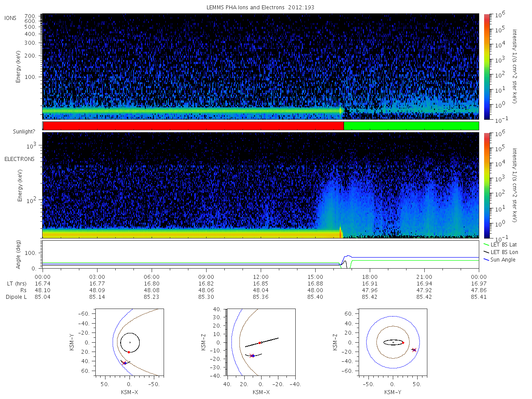532x399 pixels.
Task: Open the KSM-X versus KSM-Z orbit plot
Action: (x=261, y=342)
